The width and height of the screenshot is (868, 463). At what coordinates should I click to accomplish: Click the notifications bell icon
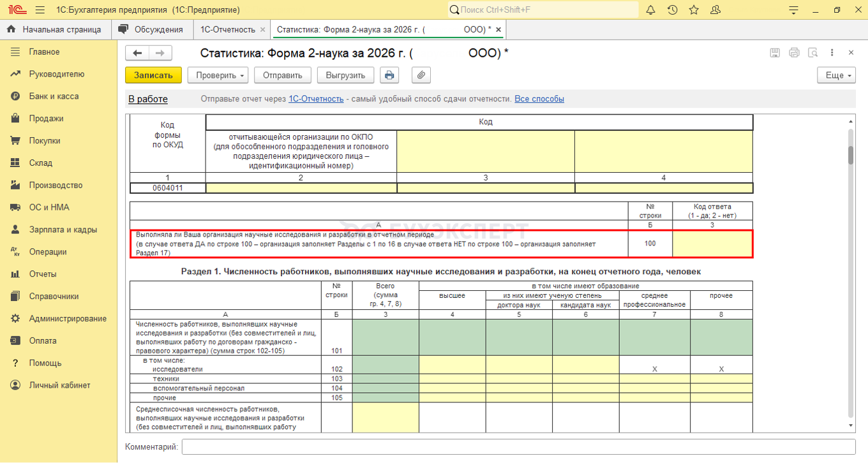[x=651, y=10]
